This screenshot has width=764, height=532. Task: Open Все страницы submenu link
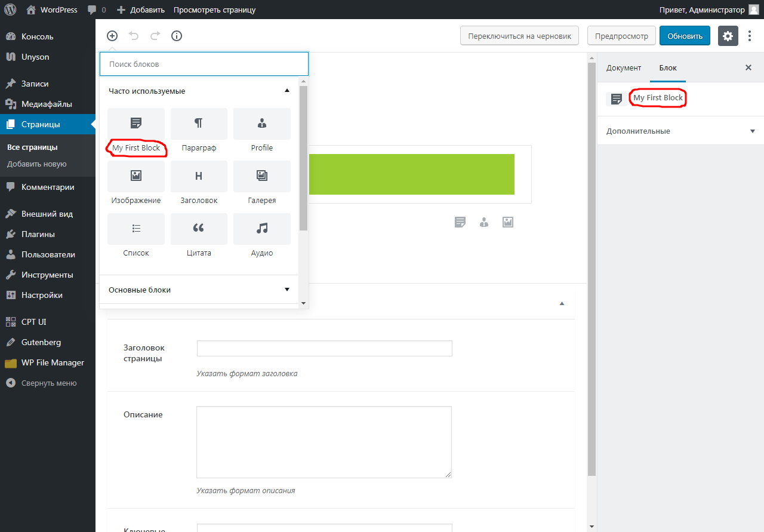pos(32,147)
